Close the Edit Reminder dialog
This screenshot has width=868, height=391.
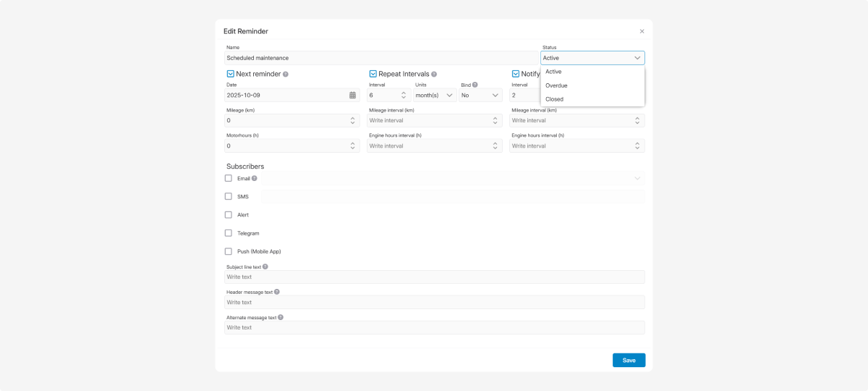click(x=642, y=31)
